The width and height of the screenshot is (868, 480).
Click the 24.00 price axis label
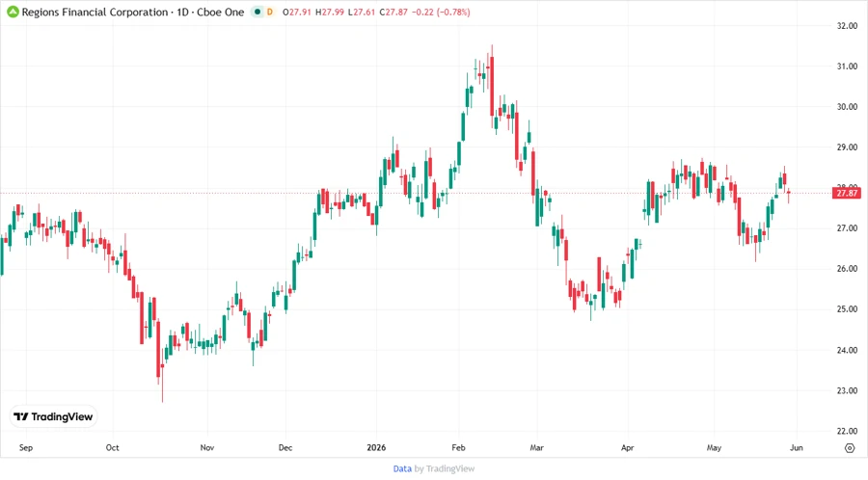click(847, 350)
